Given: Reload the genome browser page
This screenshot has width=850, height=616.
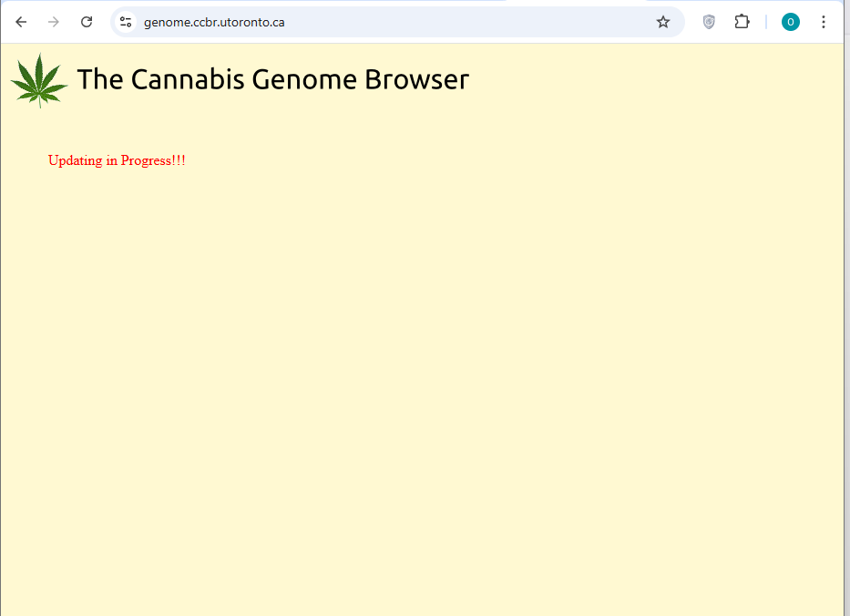Looking at the screenshot, I should pos(87,22).
